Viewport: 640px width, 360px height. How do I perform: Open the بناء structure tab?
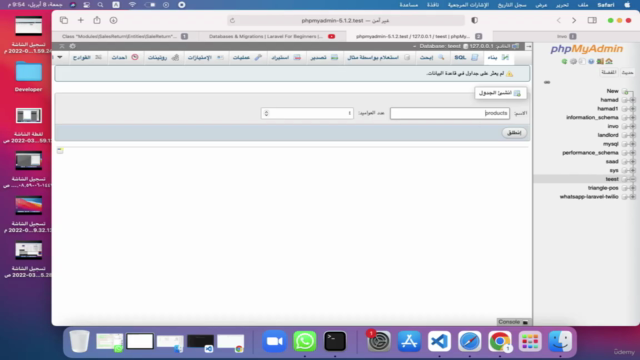tap(498, 58)
